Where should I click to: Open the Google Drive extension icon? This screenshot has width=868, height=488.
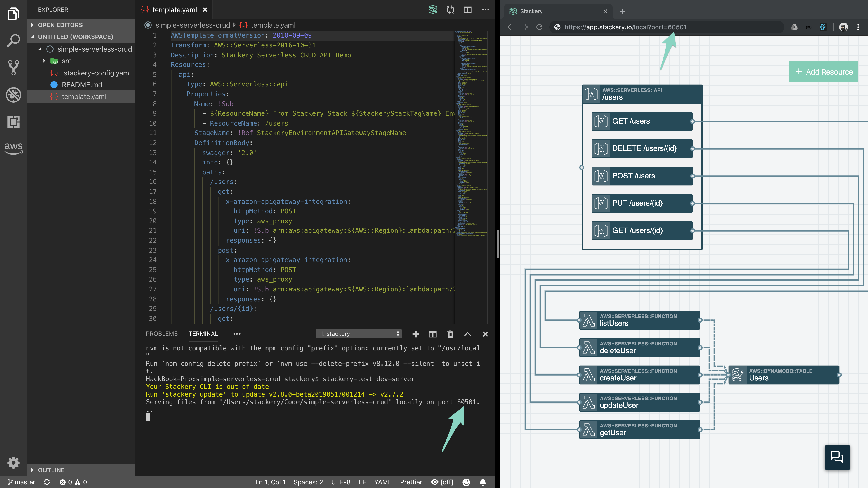click(x=794, y=27)
